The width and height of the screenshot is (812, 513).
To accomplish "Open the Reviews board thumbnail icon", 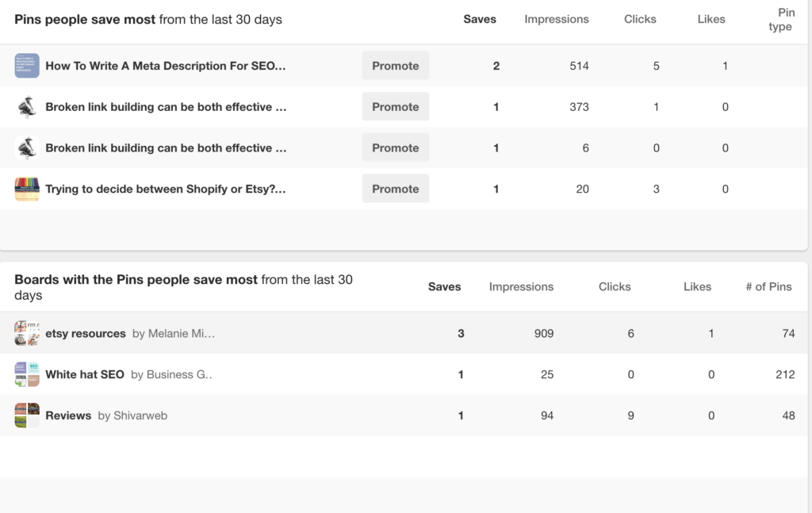I will point(27,415).
